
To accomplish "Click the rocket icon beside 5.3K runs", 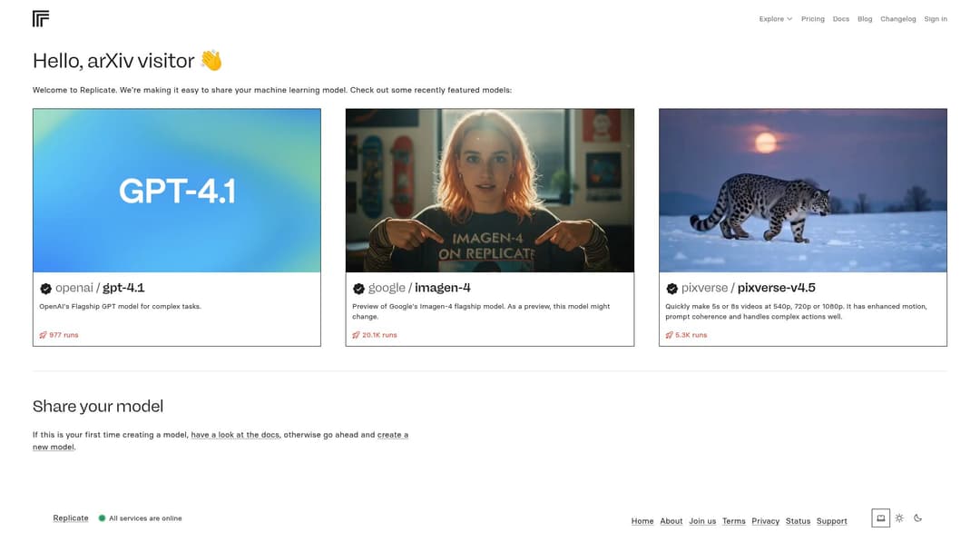I will point(670,335).
